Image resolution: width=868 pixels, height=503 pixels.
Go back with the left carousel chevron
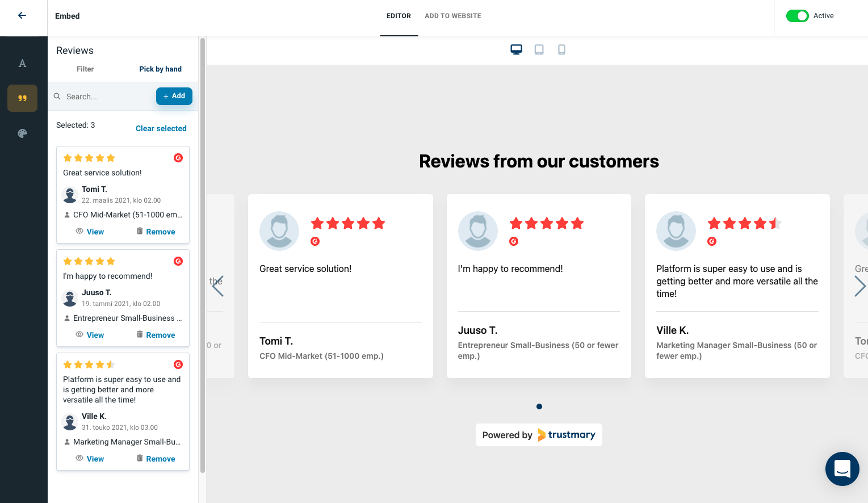tap(218, 286)
